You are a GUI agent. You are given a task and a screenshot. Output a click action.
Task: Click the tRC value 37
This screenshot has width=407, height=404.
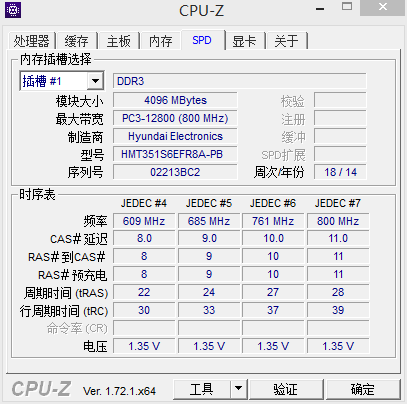[x=273, y=310]
